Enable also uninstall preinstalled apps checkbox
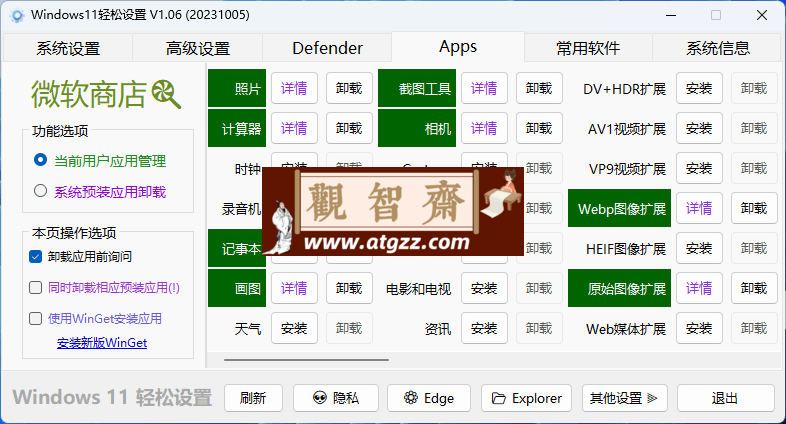786x424 pixels. click(36, 288)
